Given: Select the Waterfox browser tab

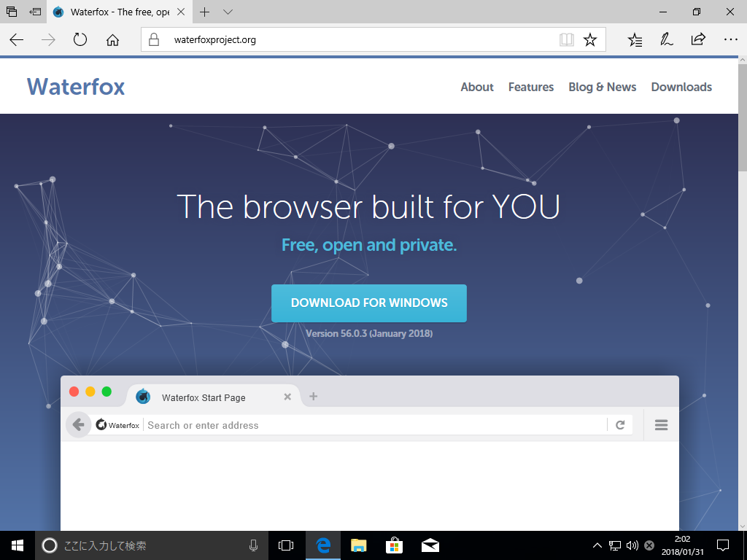Looking at the screenshot, I should click(119, 12).
